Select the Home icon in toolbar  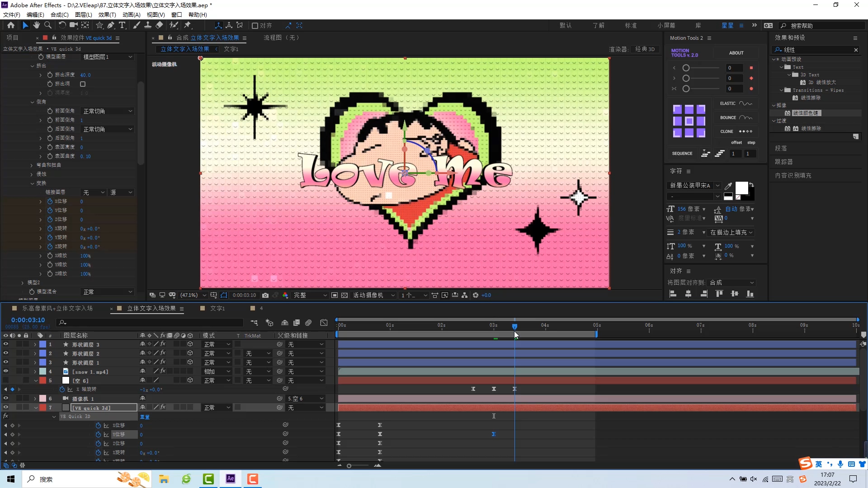(x=11, y=25)
